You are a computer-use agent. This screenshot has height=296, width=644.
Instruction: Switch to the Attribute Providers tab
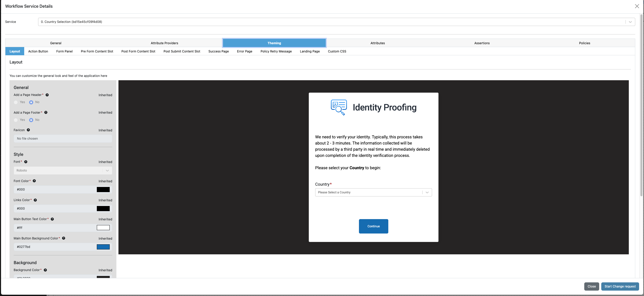164,43
